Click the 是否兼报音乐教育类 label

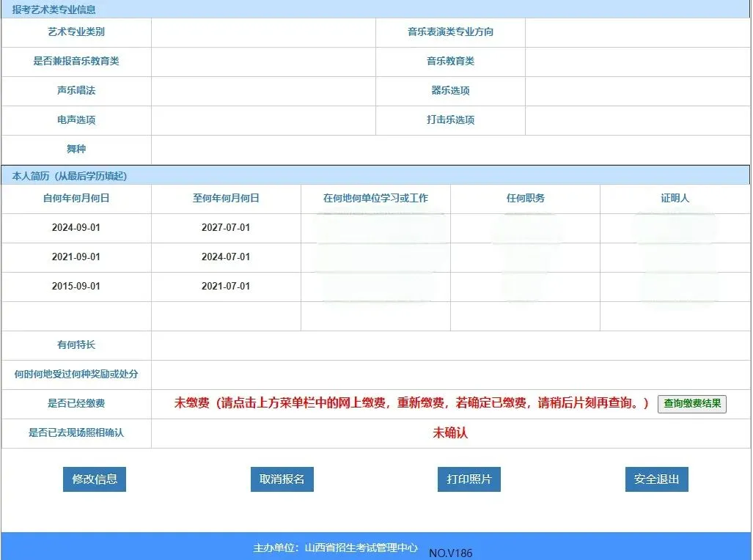pos(76,61)
